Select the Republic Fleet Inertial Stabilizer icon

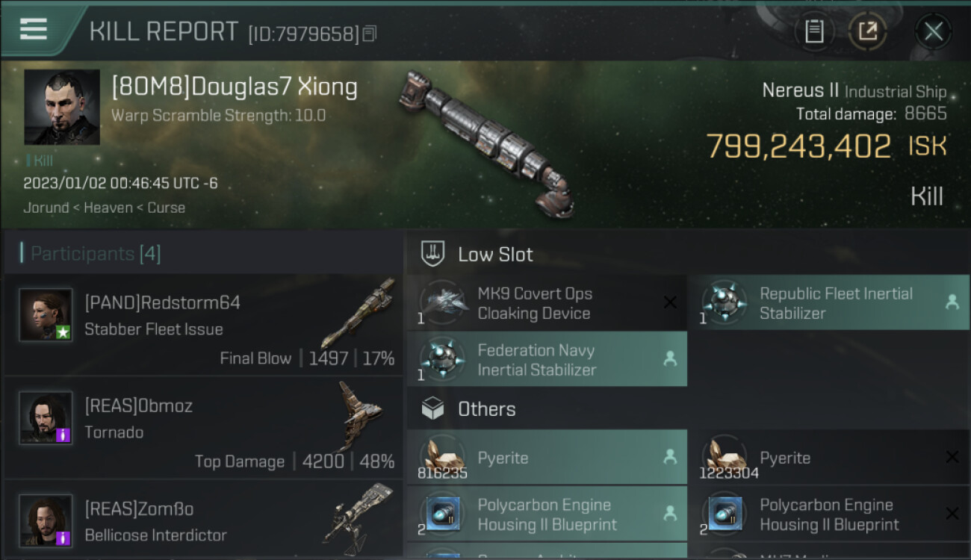pyautogui.click(x=725, y=302)
